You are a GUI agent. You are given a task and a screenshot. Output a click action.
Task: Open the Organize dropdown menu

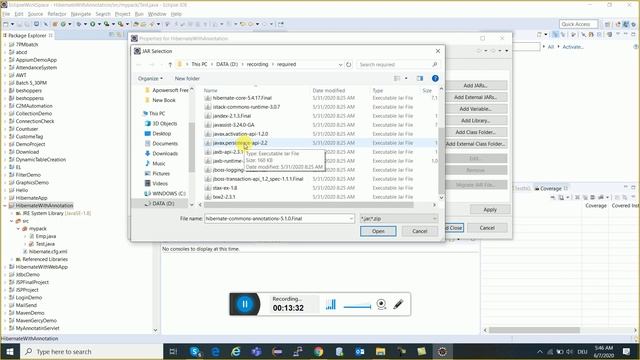(x=150, y=78)
